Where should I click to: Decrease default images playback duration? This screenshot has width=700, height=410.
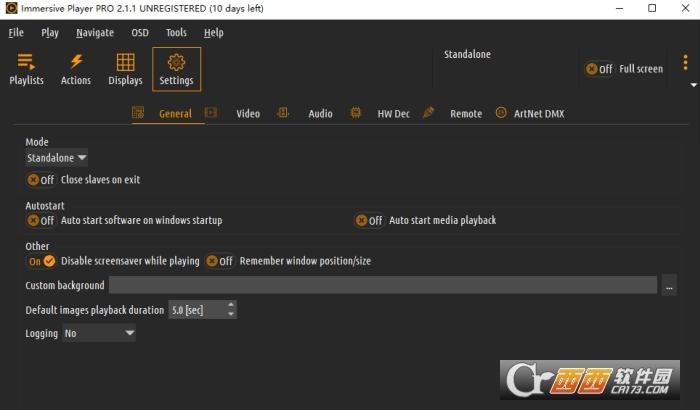click(231, 314)
